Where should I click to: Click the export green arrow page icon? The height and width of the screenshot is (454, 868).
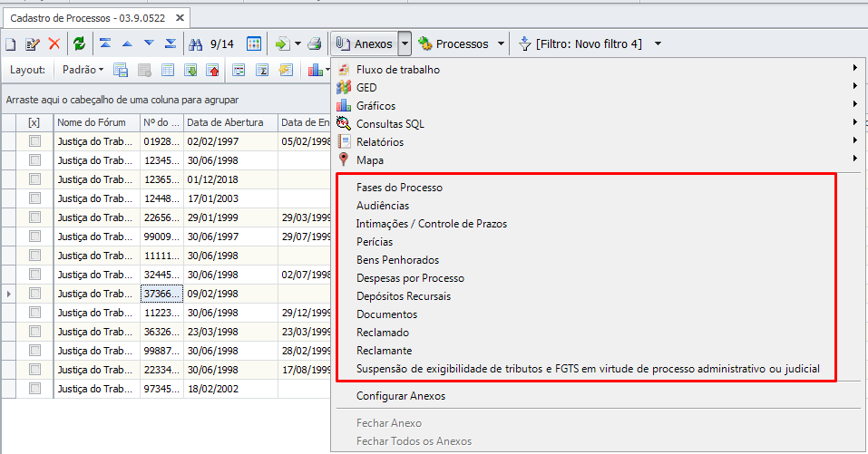(x=282, y=43)
